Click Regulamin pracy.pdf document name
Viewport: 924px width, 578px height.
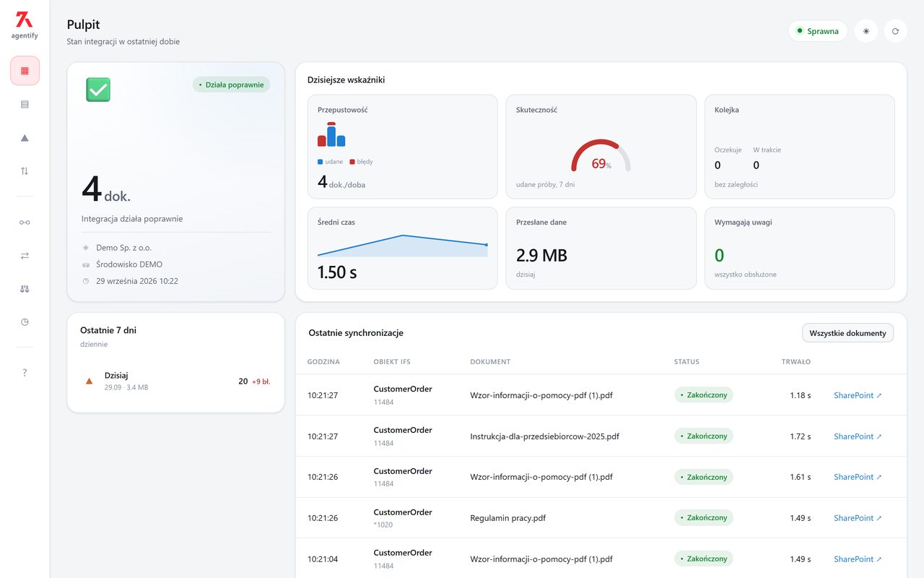pyautogui.click(x=508, y=518)
